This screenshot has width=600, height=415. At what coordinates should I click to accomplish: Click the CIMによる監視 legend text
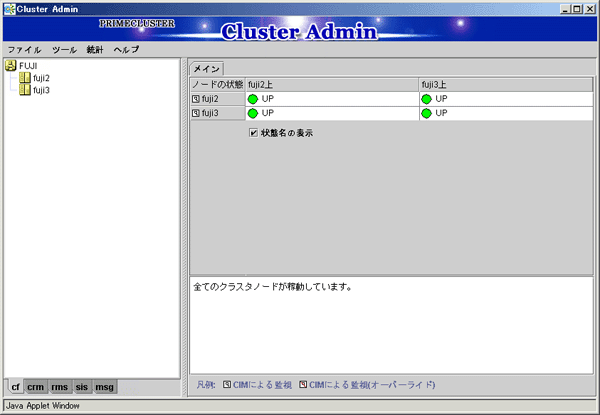pos(262,384)
